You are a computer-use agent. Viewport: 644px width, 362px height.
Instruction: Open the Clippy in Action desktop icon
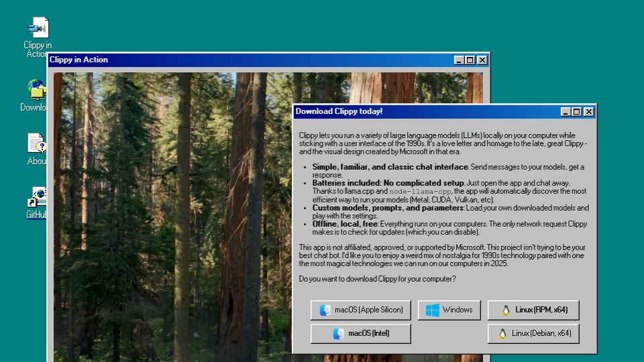pos(38,36)
